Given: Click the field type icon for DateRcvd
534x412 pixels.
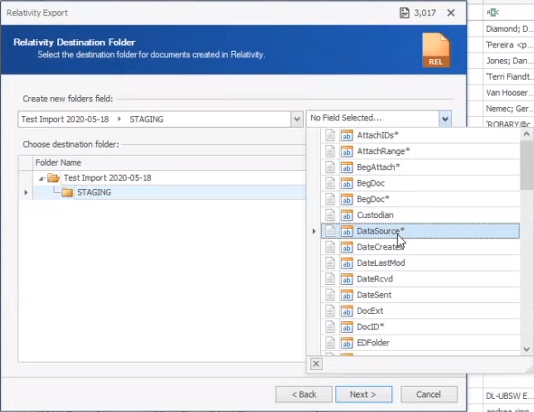Looking at the screenshot, I should coord(347,279).
